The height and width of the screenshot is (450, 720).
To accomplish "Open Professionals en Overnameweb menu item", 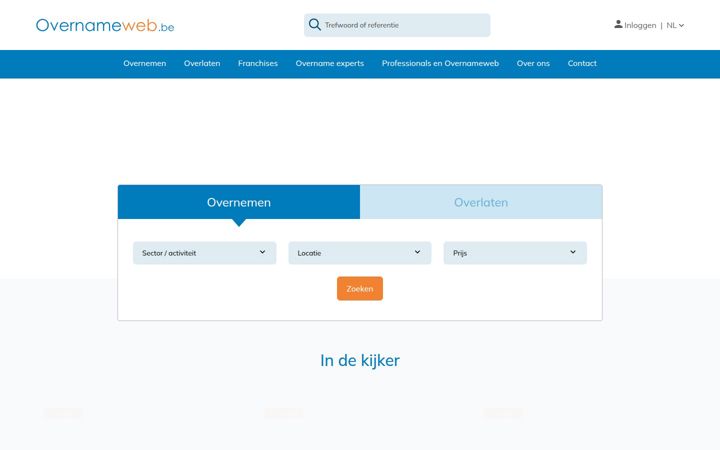I will tap(440, 63).
